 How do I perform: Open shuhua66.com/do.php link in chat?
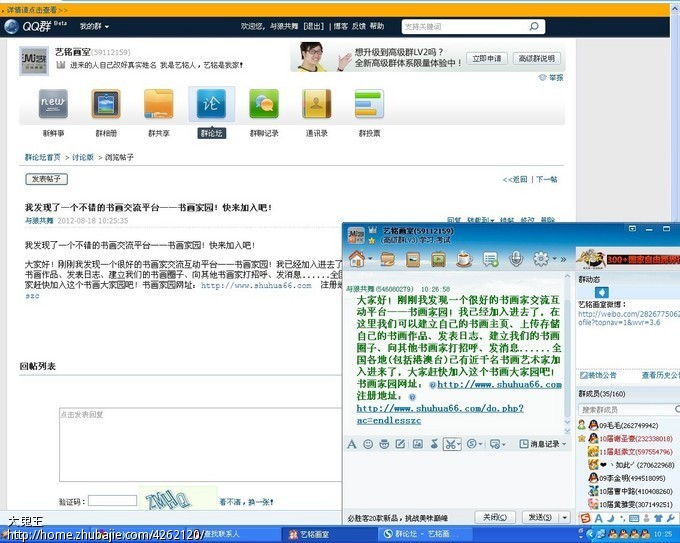pos(440,414)
